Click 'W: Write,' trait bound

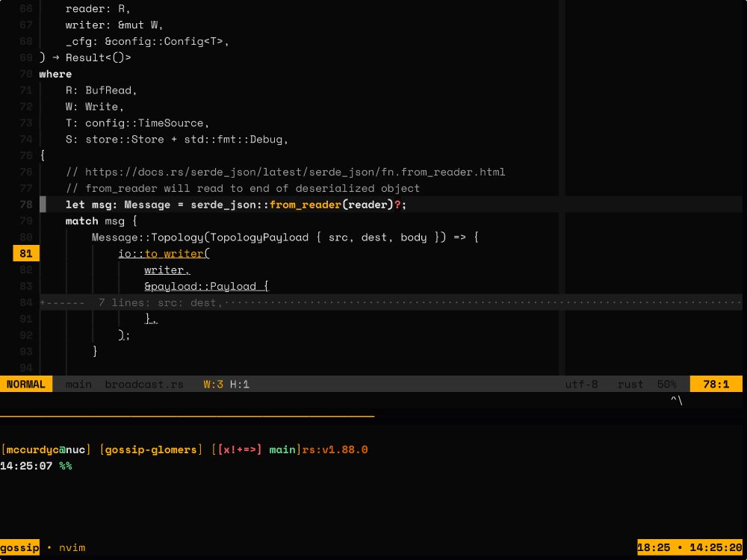point(95,107)
